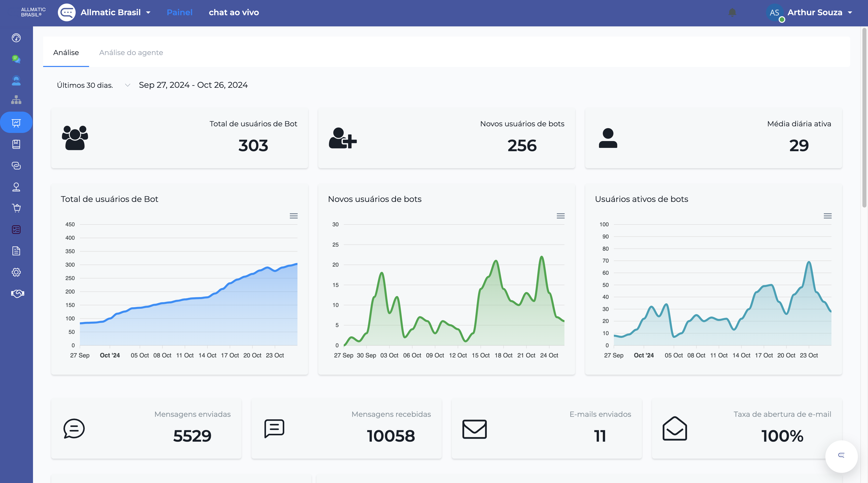The width and height of the screenshot is (868, 483).
Task: Click the notification bell icon
Action: click(x=732, y=12)
